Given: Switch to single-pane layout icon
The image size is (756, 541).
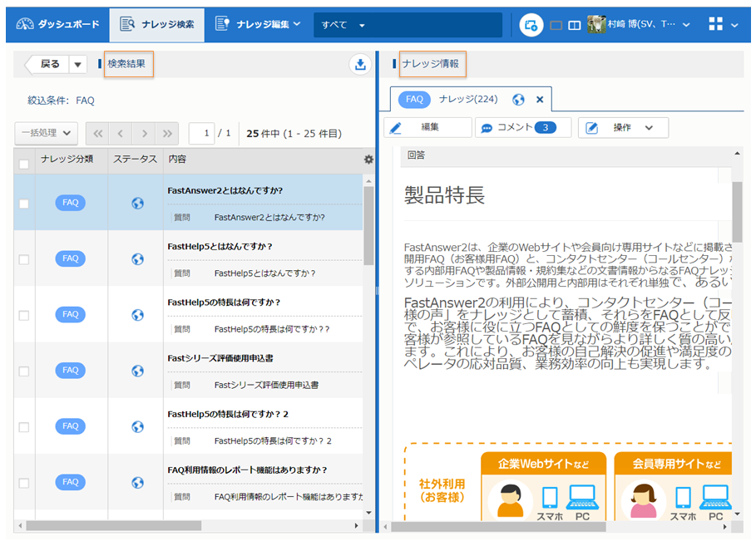Looking at the screenshot, I should pyautogui.click(x=556, y=25).
